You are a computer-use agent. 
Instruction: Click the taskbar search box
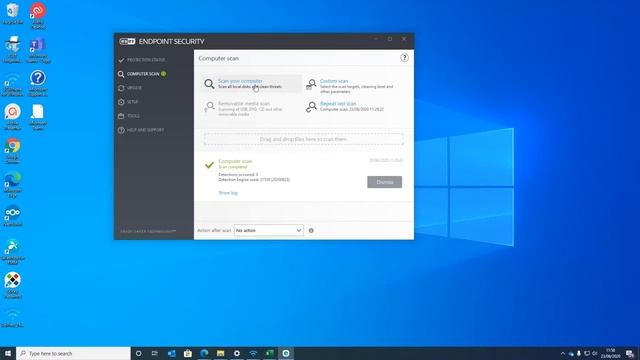point(73,353)
